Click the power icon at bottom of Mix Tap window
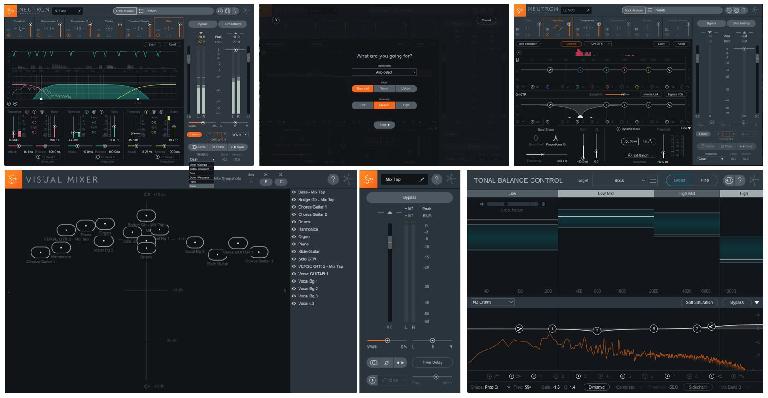The image size is (768, 398). click(x=372, y=380)
